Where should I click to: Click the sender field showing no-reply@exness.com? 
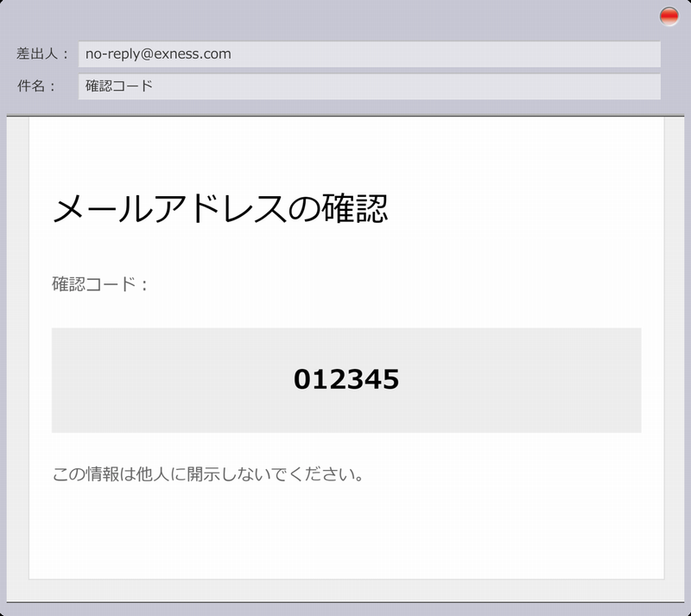coord(369,54)
